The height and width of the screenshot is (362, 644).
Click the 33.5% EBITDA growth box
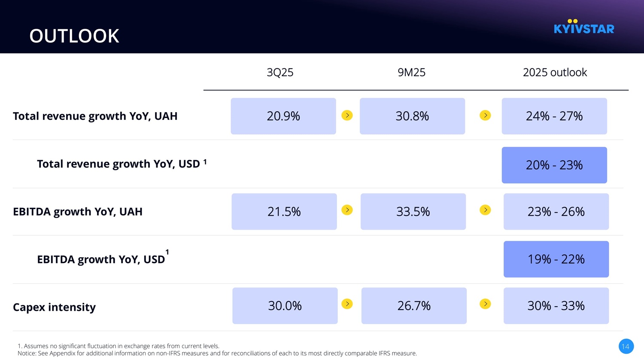point(413,212)
